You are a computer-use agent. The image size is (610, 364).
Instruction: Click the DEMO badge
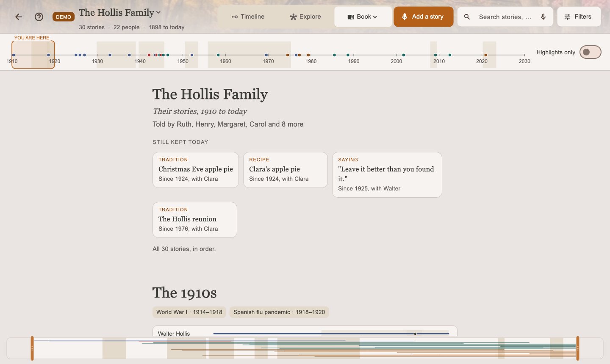(x=64, y=17)
